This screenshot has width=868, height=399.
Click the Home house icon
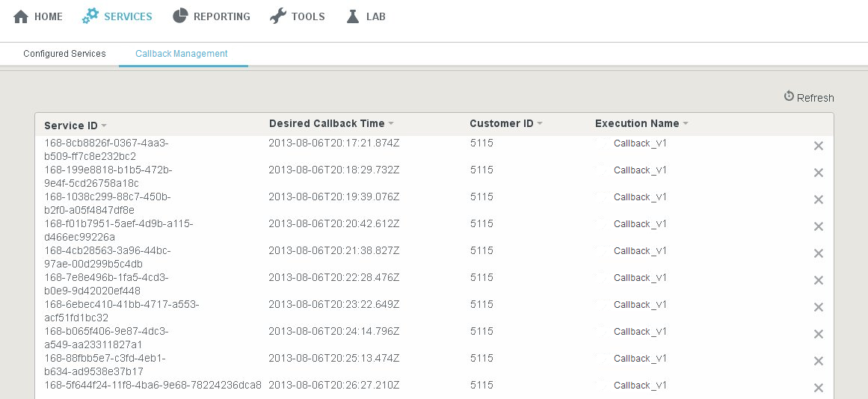(21, 16)
